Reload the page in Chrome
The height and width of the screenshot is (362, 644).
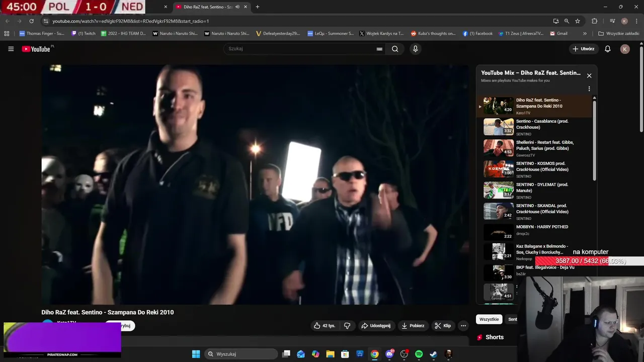tap(31, 21)
